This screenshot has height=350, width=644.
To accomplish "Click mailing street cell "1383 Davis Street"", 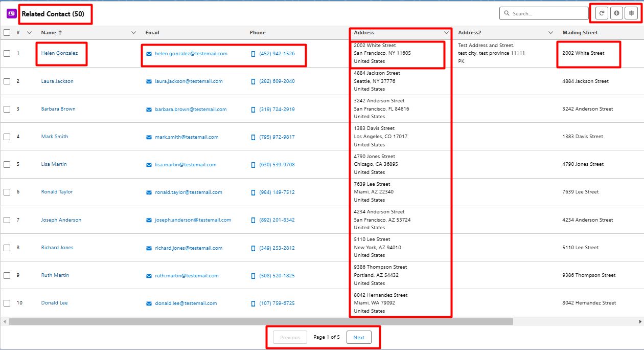I will [x=583, y=137].
